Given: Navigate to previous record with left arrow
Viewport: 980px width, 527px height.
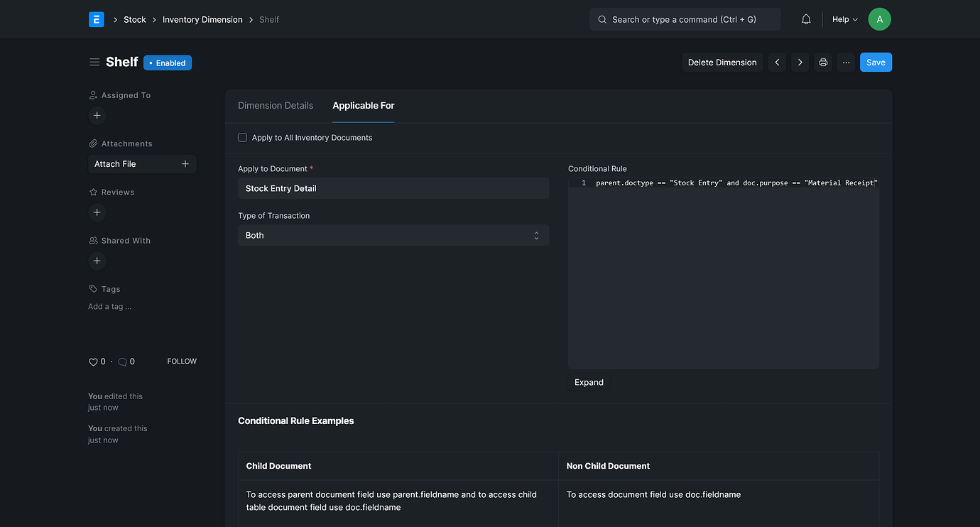Looking at the screenshot, I should [x=776, y=62].
